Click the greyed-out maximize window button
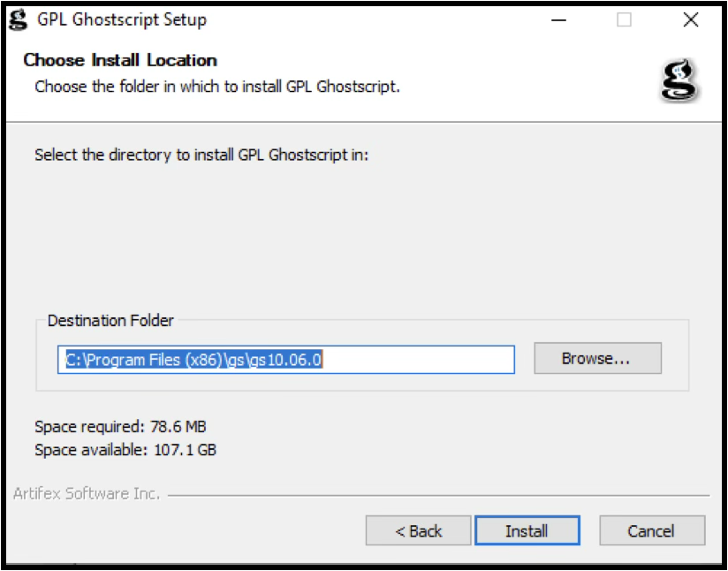The image size is (728, 571). tap(624, 19)
